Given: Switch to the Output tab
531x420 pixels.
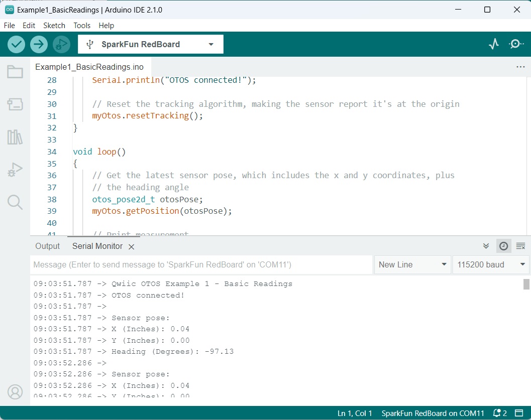Looking at the screenshot, I should 47,246.
